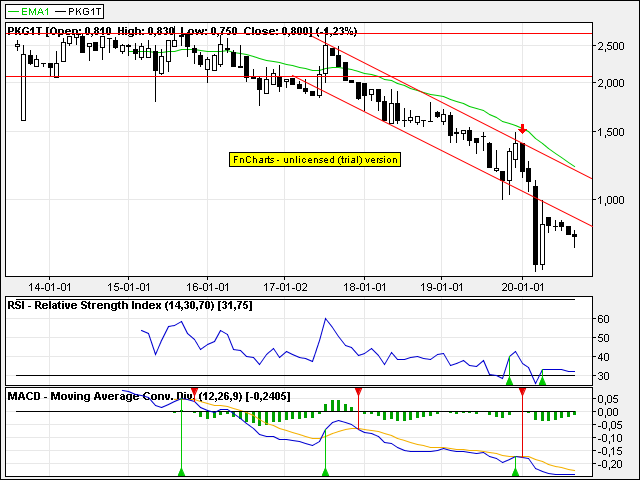Click the first green triangle on the RSI 30 line
This screenshot has height=480, width=640.
509,381
